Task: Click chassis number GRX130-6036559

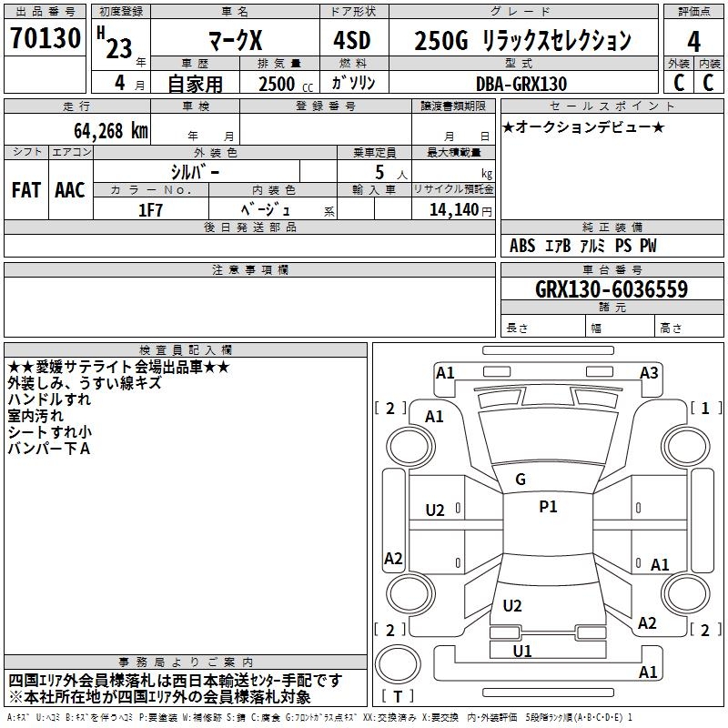Action: tap(611, 290)
